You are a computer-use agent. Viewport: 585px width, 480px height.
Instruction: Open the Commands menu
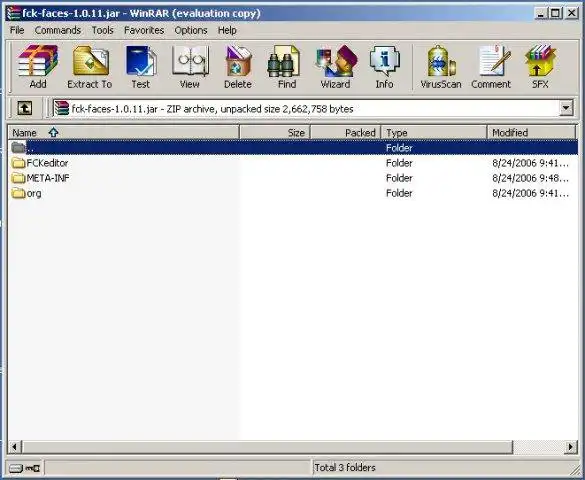pos(58,30)
